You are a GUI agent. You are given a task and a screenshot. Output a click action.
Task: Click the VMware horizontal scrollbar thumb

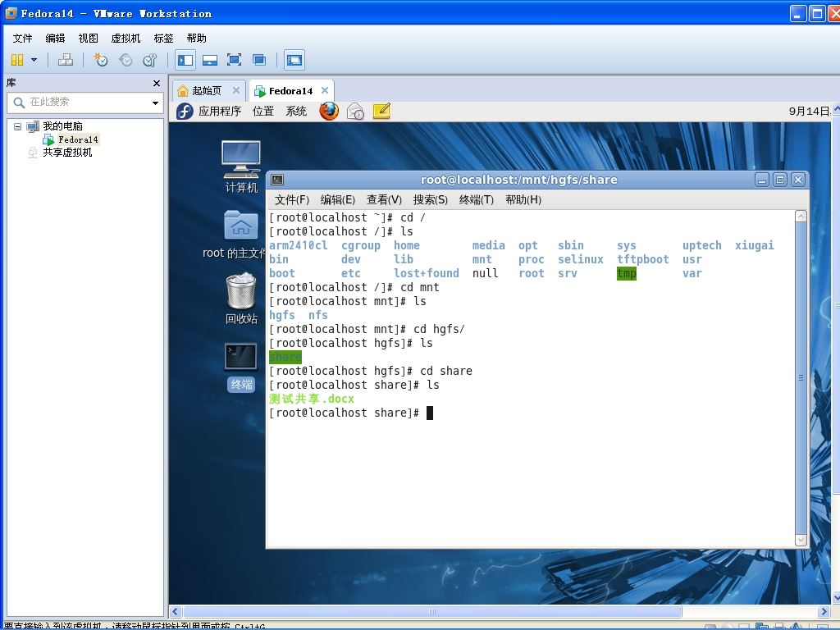point(432,611)
